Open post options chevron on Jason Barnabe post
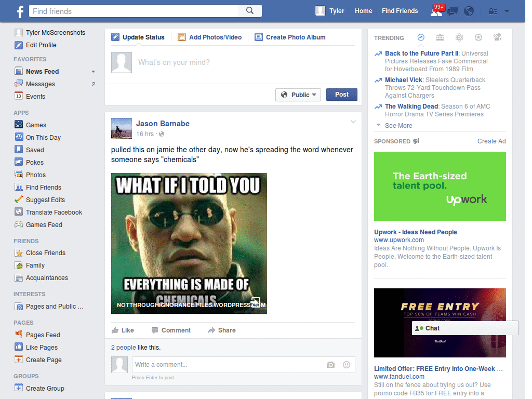This screenshot has width=532, height=399. pyautogui.click(x=353, y=122)
